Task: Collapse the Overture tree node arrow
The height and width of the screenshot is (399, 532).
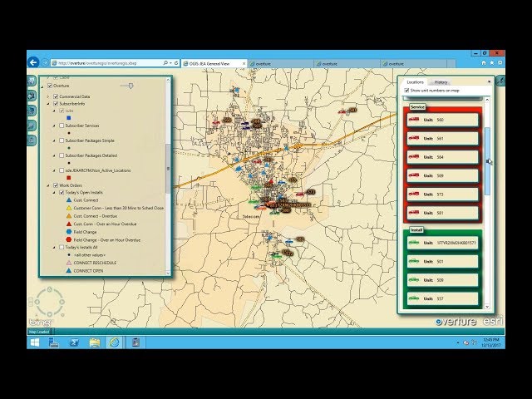Action: coord(42,86)
